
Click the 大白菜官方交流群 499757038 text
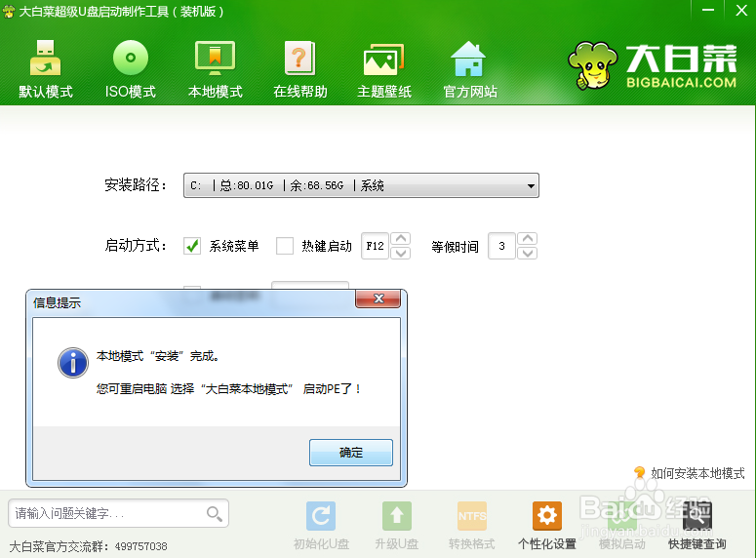pos(88,546)
